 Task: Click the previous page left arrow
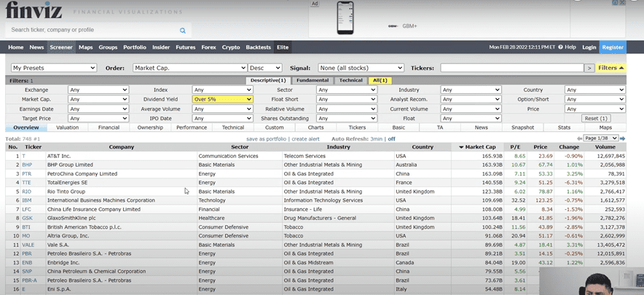(580, 138)
